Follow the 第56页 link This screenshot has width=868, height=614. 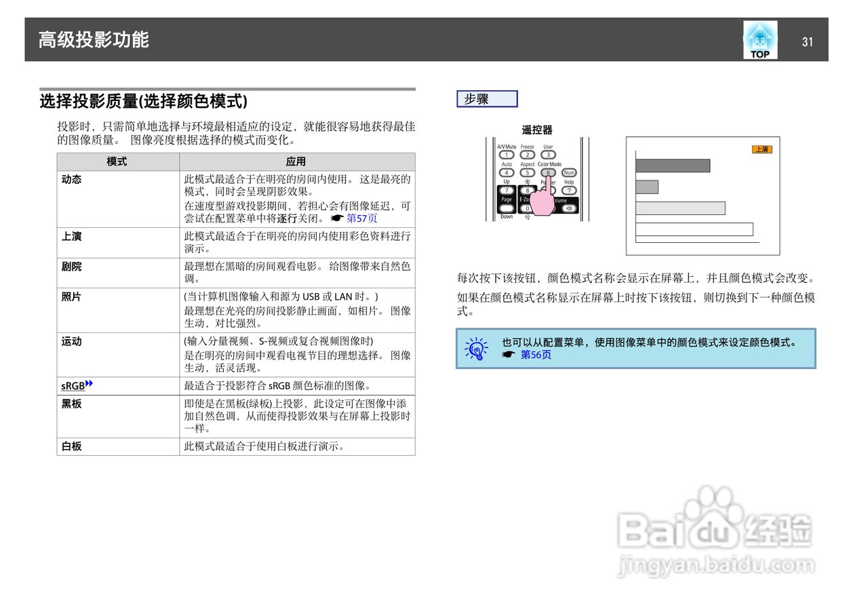coord(535,354)
